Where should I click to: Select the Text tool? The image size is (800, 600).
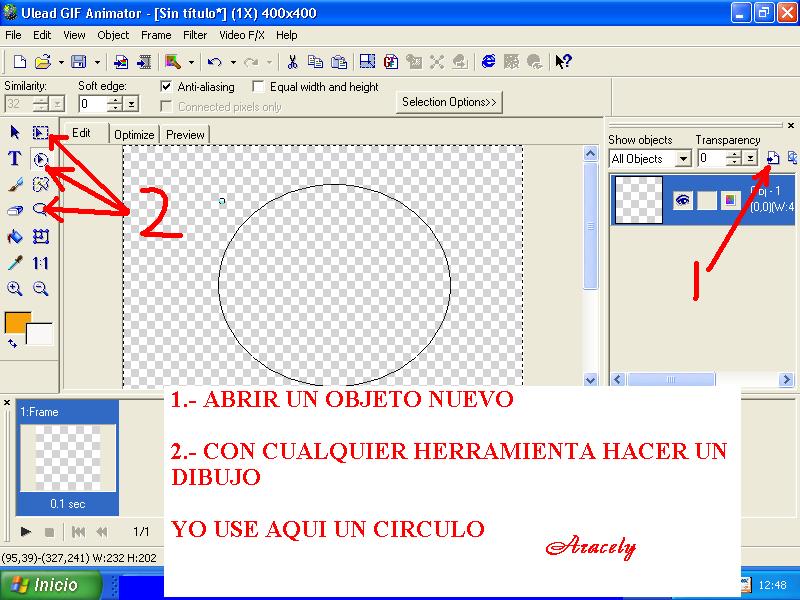[x=15, y=159]
